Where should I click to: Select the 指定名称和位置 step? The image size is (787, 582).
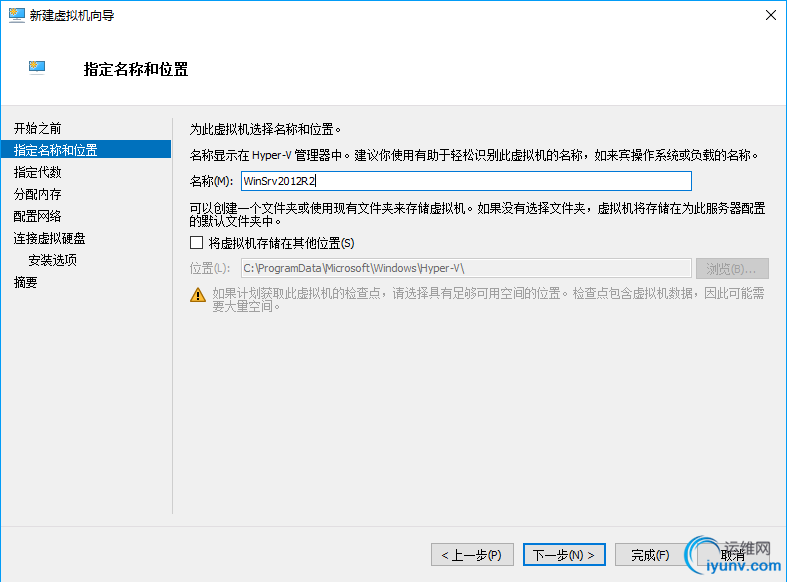click(x=86, y=150)
